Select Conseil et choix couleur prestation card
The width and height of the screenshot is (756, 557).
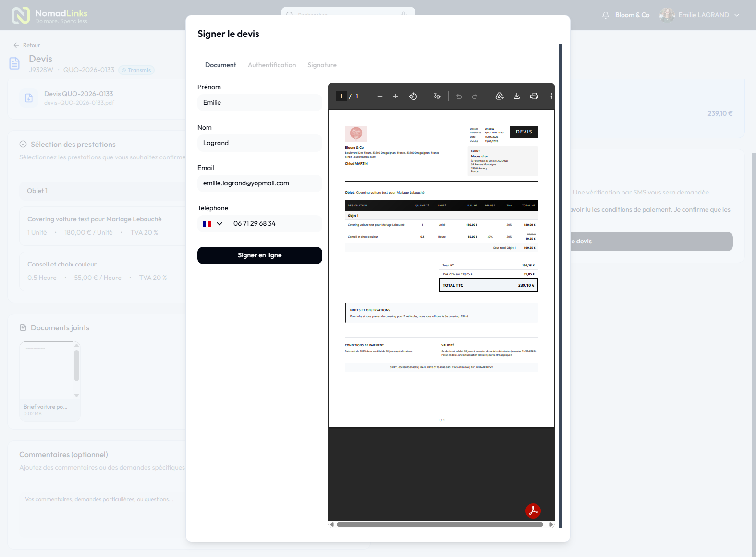[x=102, y=271]
